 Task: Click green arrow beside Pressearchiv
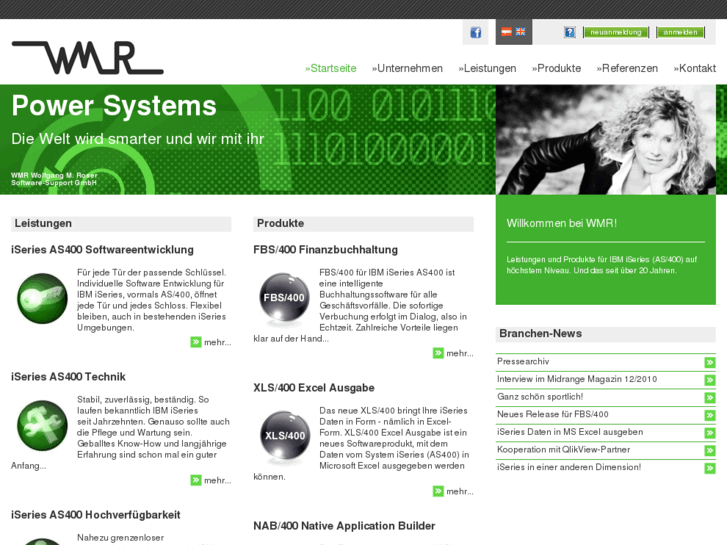[710, 362]
